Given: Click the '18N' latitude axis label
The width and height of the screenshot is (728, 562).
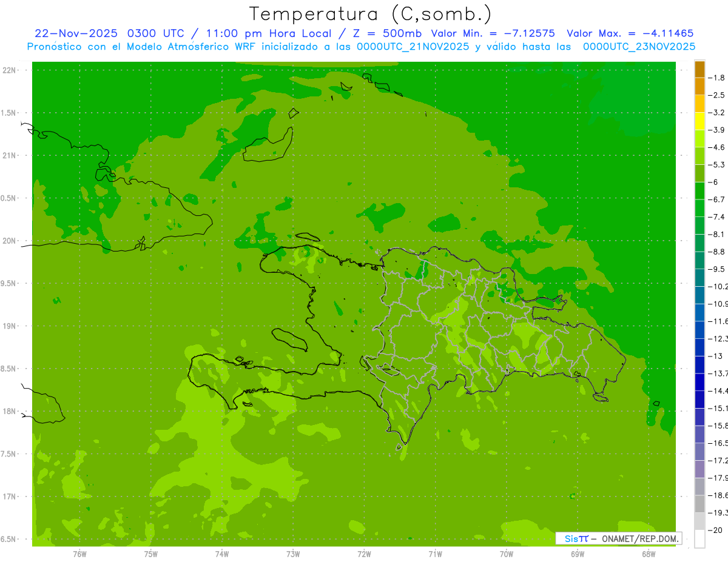Looking at the screenshot, I should 10,412.
